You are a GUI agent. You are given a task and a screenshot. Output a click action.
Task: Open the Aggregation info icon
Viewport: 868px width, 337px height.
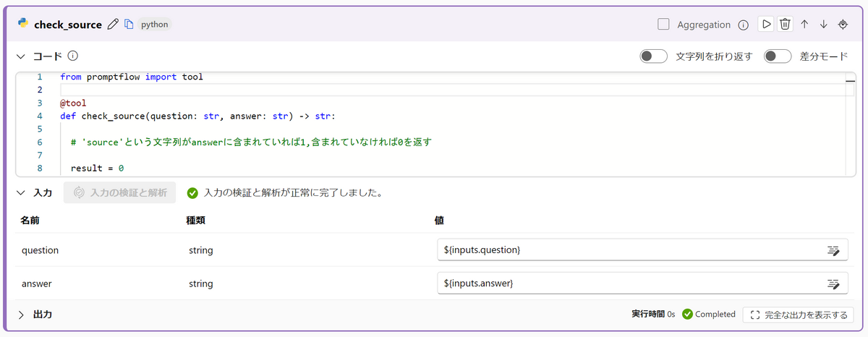click(x=743, y=25)
